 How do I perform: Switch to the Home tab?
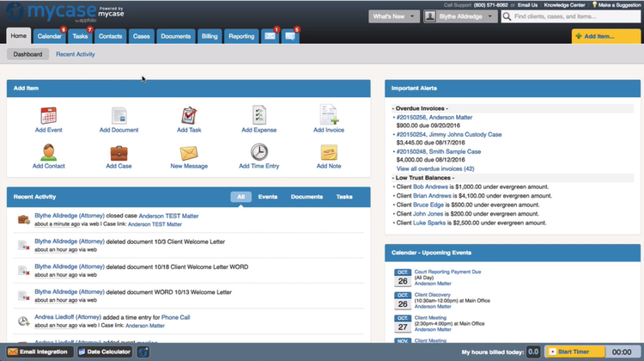click(19, 36)
